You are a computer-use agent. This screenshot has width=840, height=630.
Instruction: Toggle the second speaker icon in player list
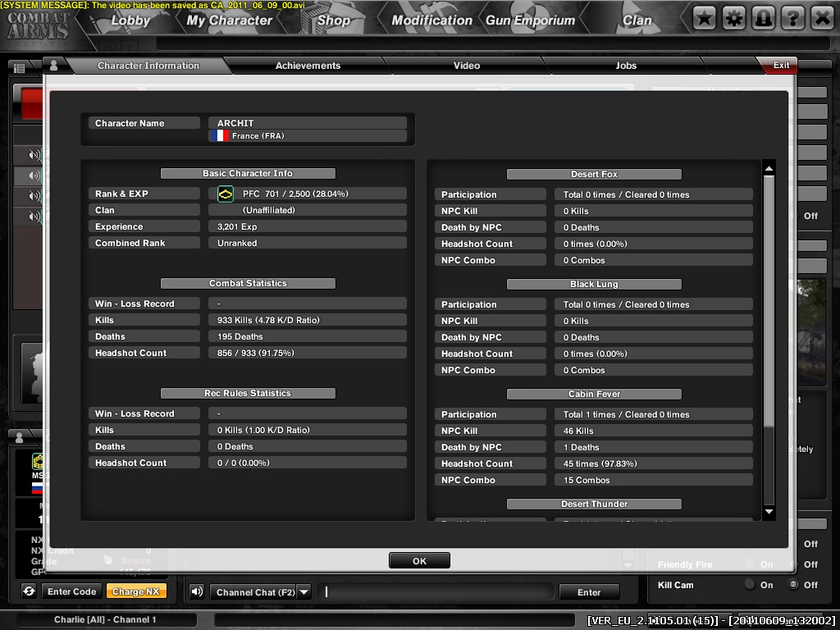[x=34, y=176]
